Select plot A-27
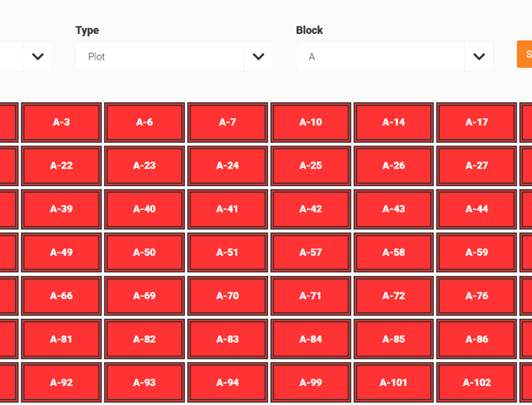 (x=477, y=166)
